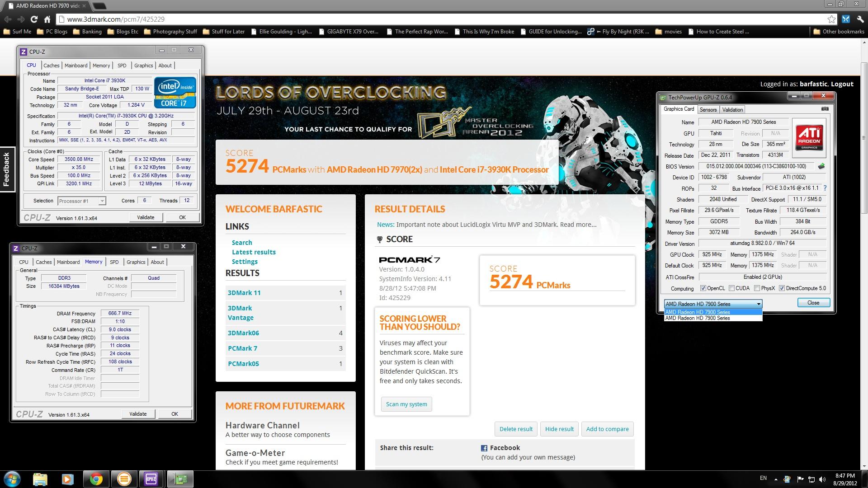Click the Scan my system button
Image resolution: width=868 pixels, height=488 pixels.
pyautogui.click(x=406, y=404)
